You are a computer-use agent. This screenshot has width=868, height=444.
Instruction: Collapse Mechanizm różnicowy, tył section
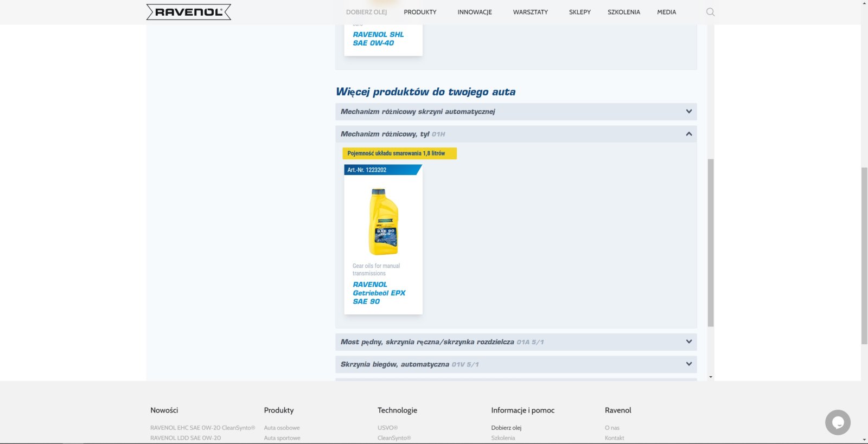[x=516, y=134]
